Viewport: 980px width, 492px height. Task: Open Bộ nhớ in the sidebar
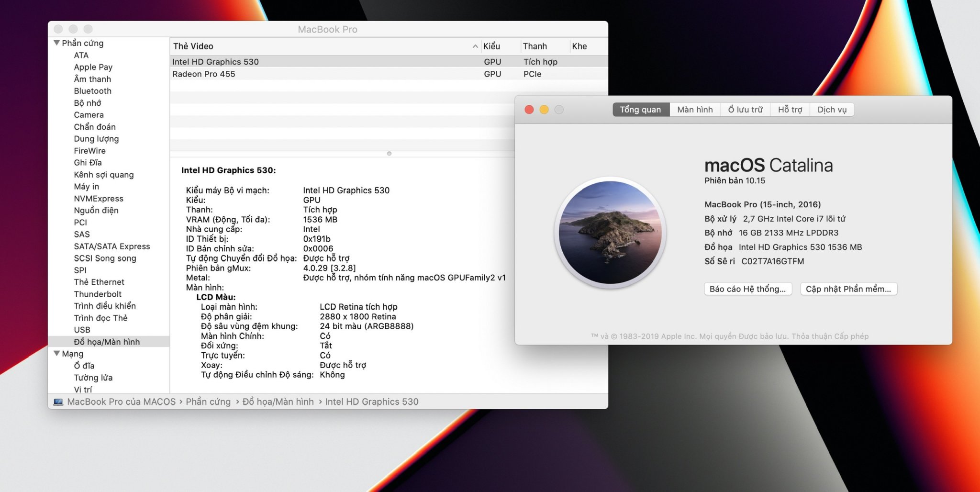[88, 103]
